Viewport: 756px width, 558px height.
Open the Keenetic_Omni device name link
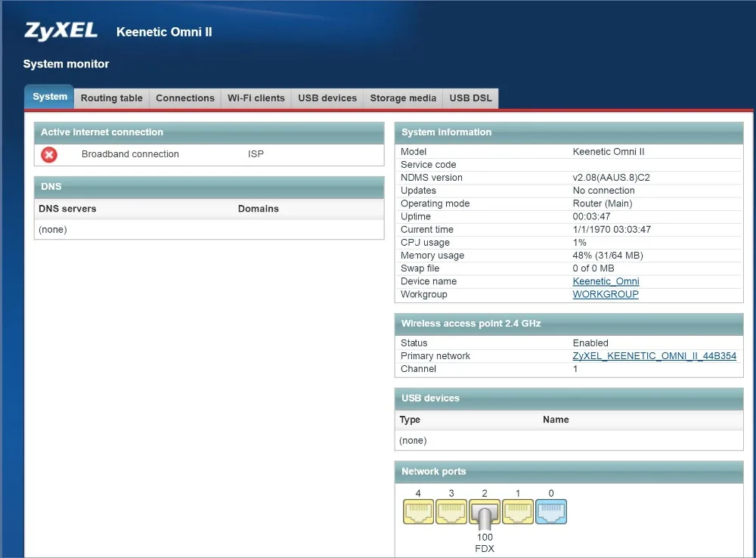[606, 281]
